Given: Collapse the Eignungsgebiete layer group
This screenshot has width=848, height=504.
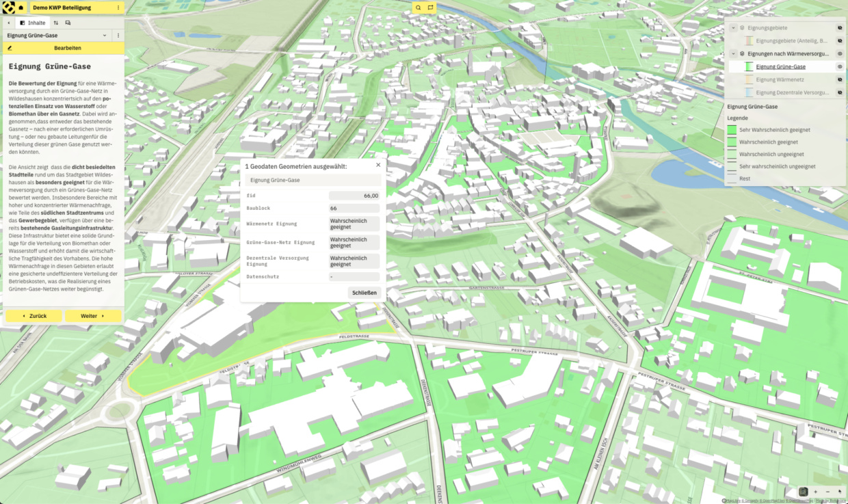Looking at the screenshot, I should (x=733, y=28).
